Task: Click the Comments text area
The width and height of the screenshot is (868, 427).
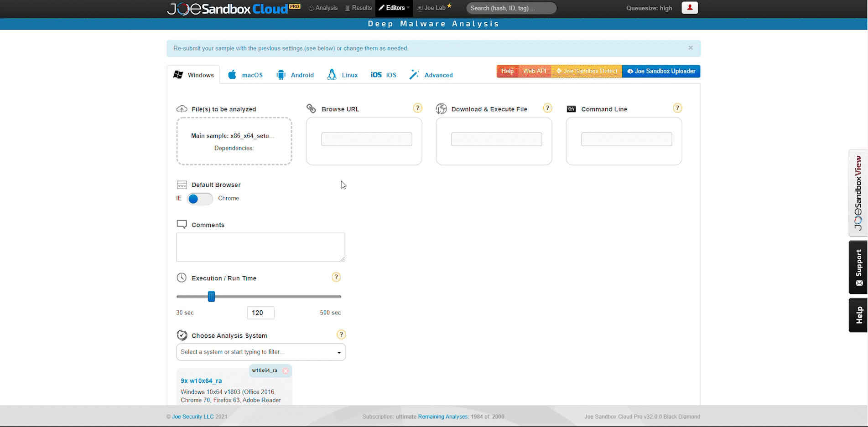Action: (260, 247)
